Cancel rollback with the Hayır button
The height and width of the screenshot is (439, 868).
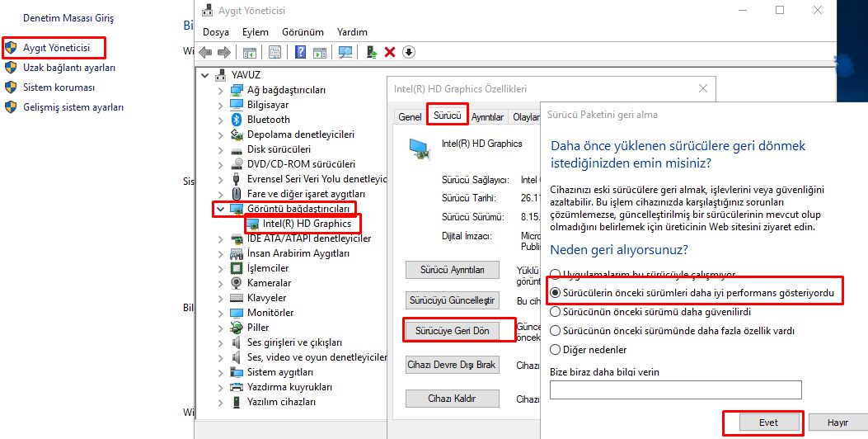838,422
